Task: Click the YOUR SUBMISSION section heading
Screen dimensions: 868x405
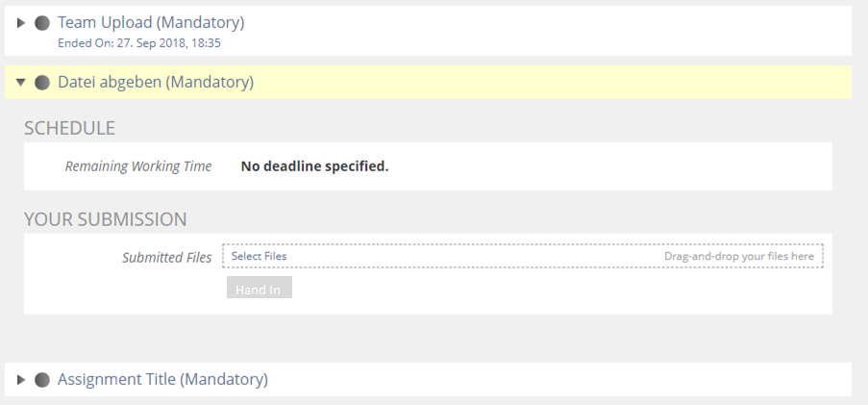Action: (105, 219)
